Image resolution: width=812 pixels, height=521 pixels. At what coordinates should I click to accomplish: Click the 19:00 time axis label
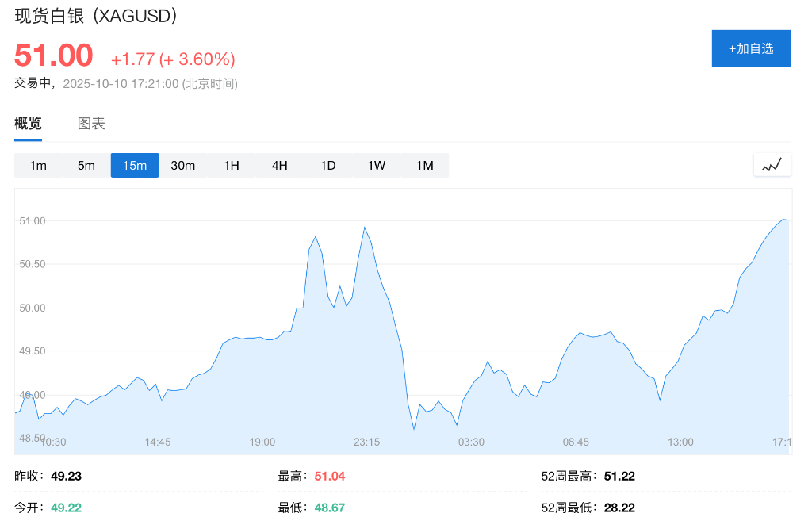tap(262, 442)
